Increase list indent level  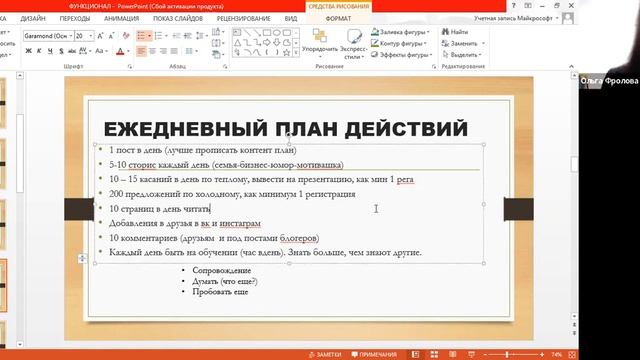[187, 36]
